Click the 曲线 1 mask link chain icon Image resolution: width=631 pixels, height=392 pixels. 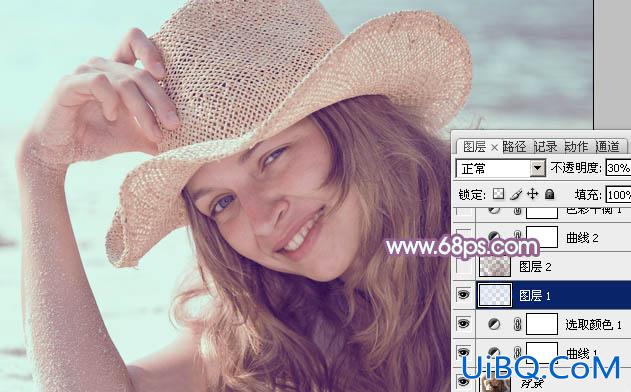[518, 352]
